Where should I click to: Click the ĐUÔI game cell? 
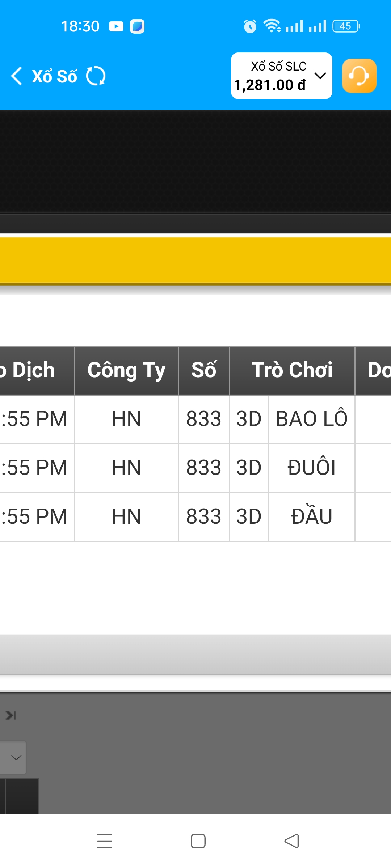311,468
